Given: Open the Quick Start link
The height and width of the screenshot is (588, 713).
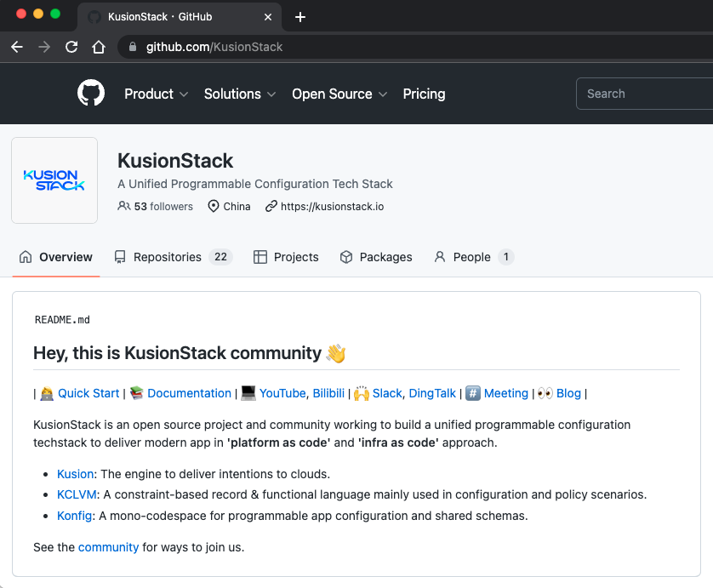Looking at the screenshot, I should [88, 393].
